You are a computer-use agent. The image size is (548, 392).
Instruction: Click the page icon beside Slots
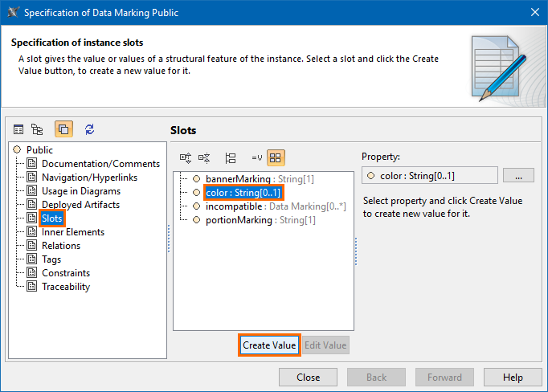tap(32, 218)
